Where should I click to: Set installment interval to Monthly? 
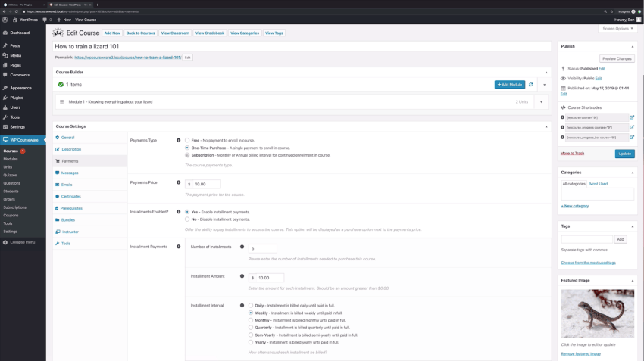pyautogui.click(x=251, y=320)
